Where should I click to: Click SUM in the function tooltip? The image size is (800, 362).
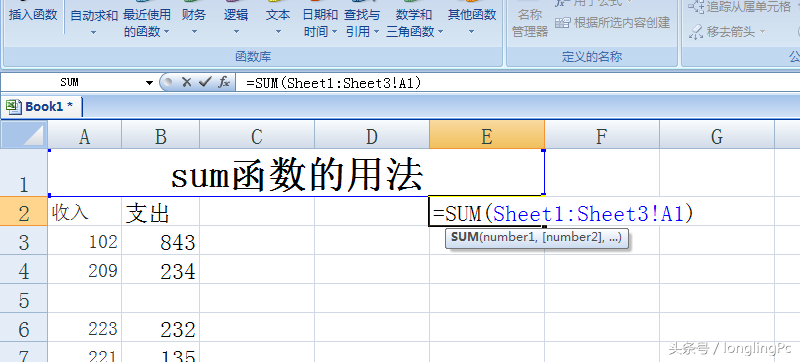pyautogui.click(x=464, y=238)
